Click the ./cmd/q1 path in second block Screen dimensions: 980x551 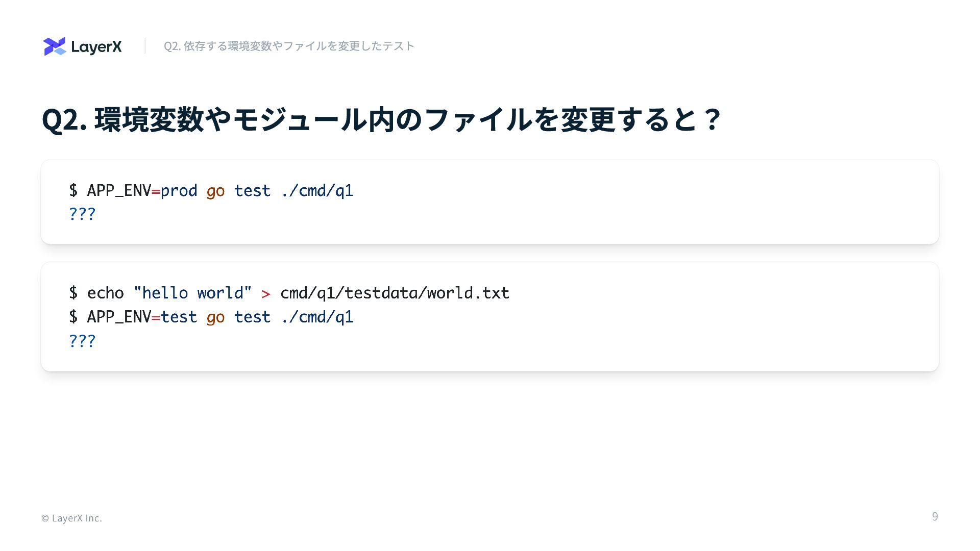click(x=317, y=317)
